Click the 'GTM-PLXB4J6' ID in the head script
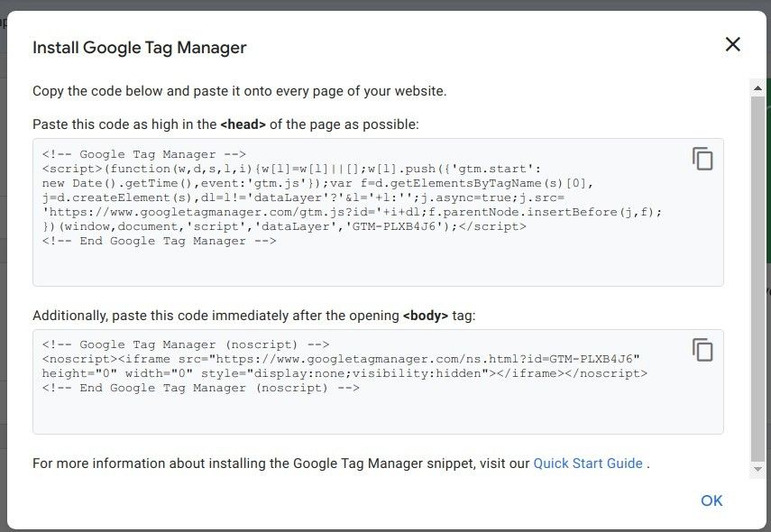 point(394,226)
